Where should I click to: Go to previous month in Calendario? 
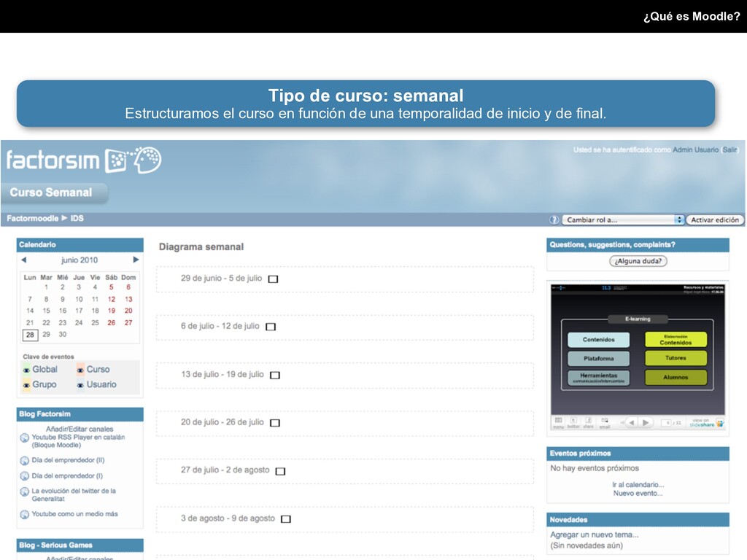[x=24, y=260]
